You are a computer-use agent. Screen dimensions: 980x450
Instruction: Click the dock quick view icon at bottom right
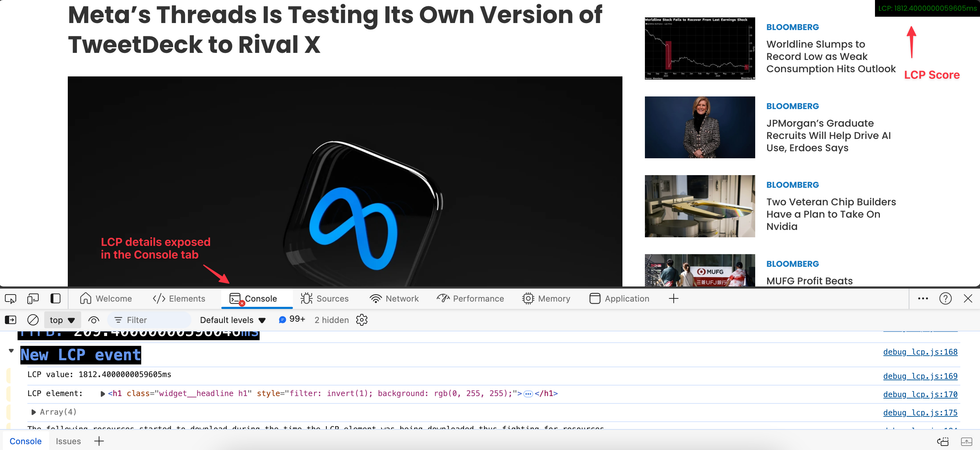click(943, 441)
